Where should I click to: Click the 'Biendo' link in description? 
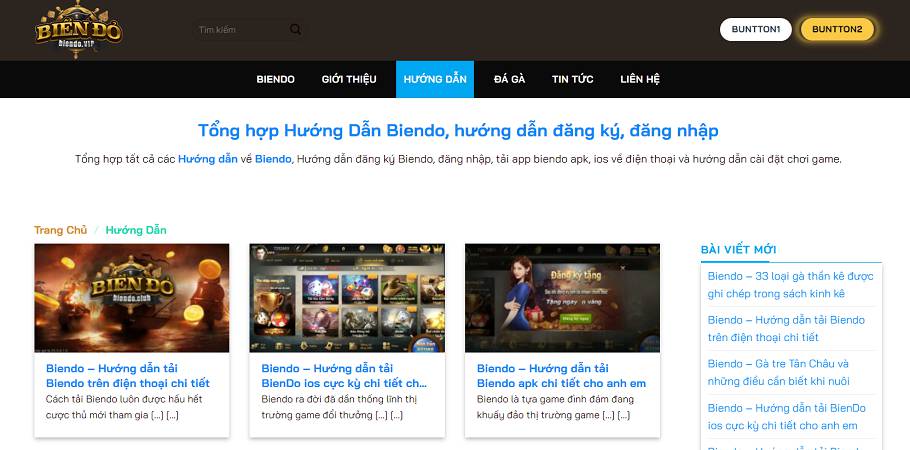(273, 159)
